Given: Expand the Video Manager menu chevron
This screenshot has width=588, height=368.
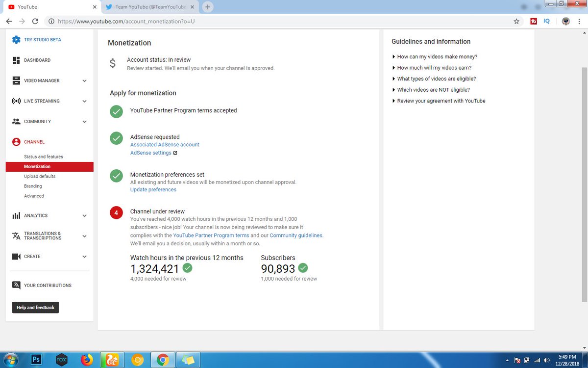Looking at the screenshot, I should click(x=84, y=81).
